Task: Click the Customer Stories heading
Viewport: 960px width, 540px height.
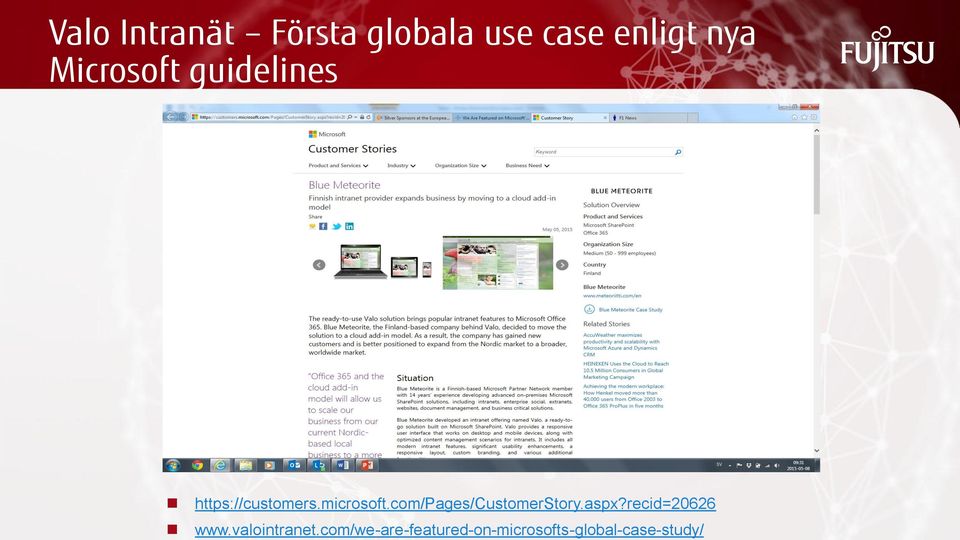Action: pyautogui.click(x=352, y=149)
